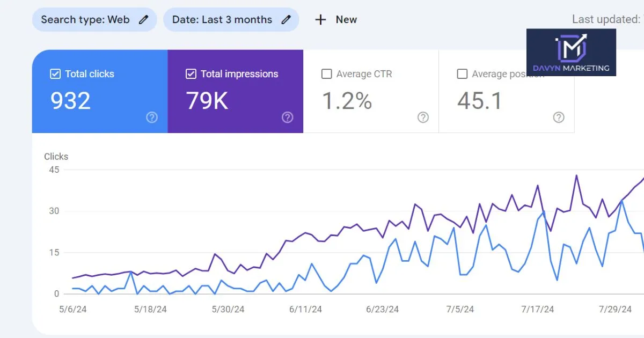Click the plus icon beside New
This screenshot has width=644, height=338.
[320, 19]
